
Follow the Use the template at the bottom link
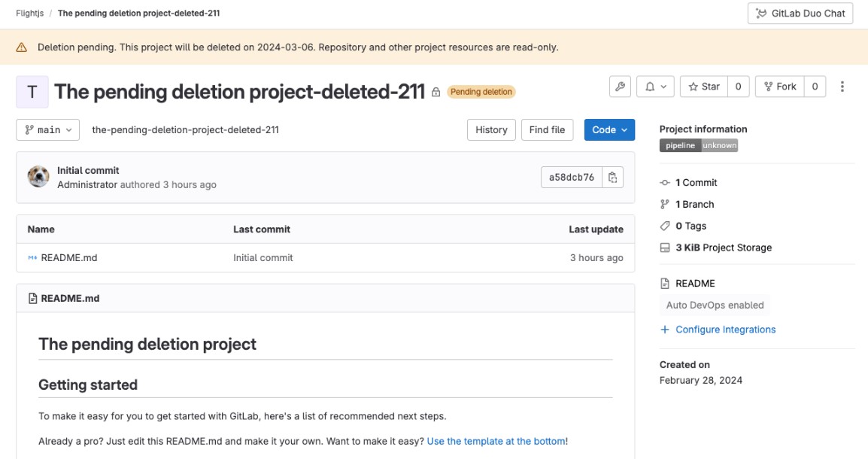(496, 441)
